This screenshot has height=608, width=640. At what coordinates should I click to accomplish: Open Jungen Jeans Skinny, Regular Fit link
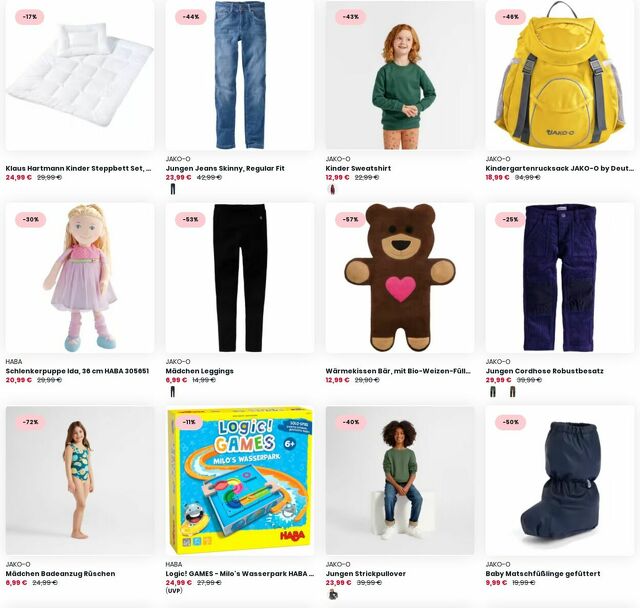(x=225, y=168)
